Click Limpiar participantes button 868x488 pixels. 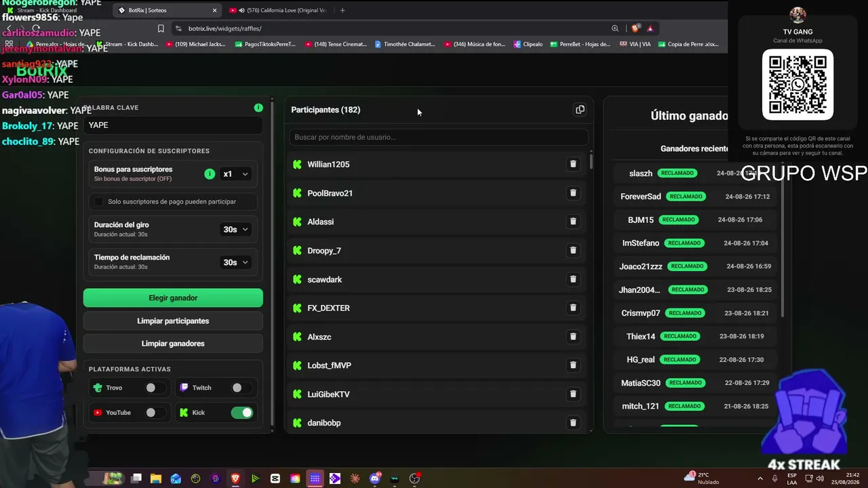pos(173,321)
